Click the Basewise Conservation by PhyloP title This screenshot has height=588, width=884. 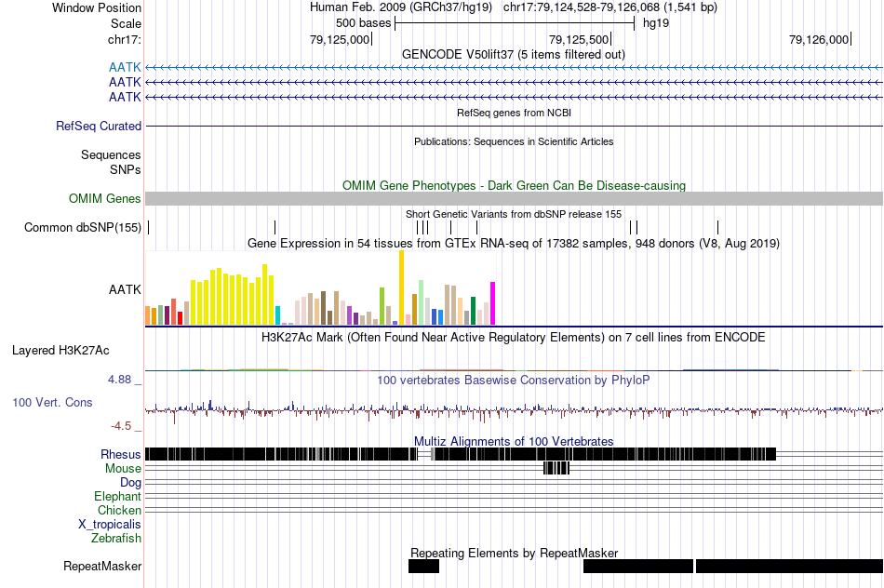[x=514, y=380]
